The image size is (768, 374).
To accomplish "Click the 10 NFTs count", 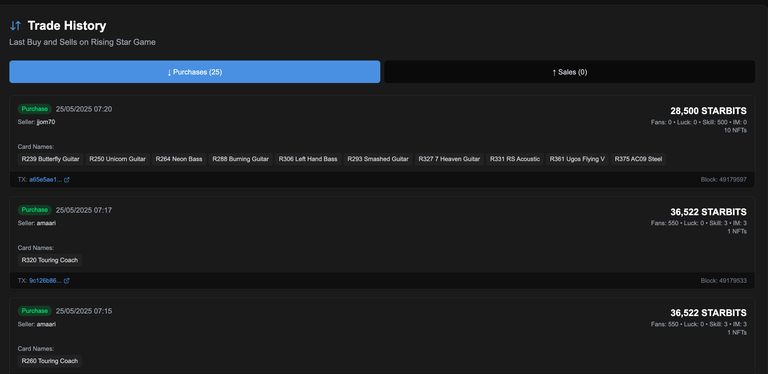I will pyautogui.click(x=736, y=130).
